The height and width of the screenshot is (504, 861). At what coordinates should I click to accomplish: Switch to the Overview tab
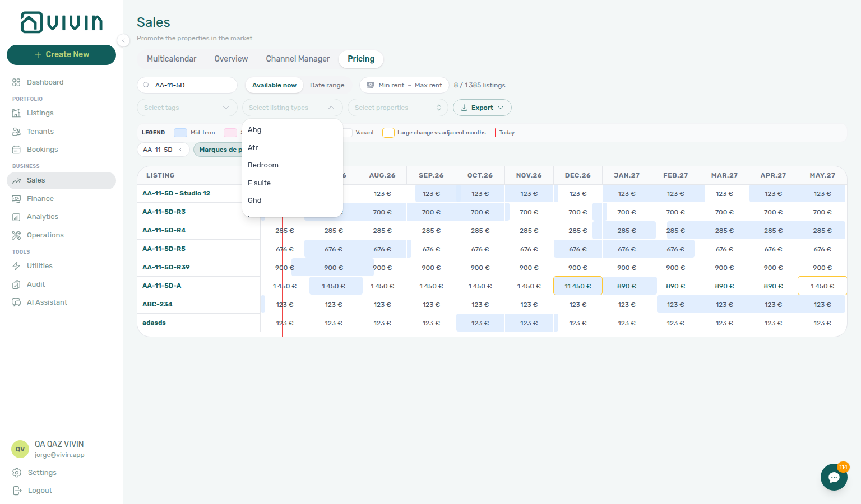tap(231, 59)
